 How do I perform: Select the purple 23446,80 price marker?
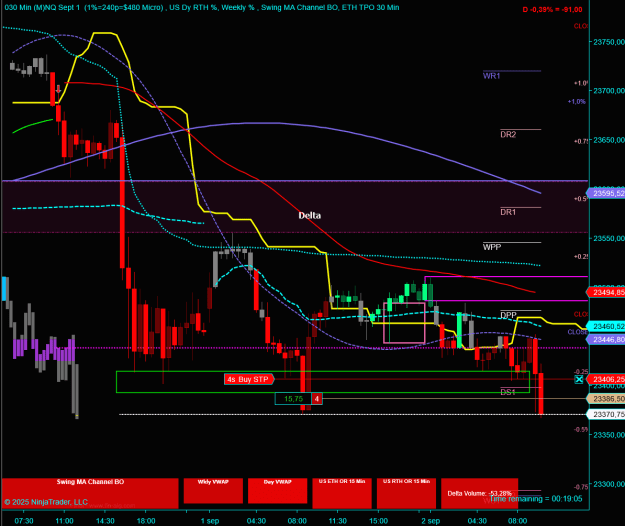[x=606, y=340]
